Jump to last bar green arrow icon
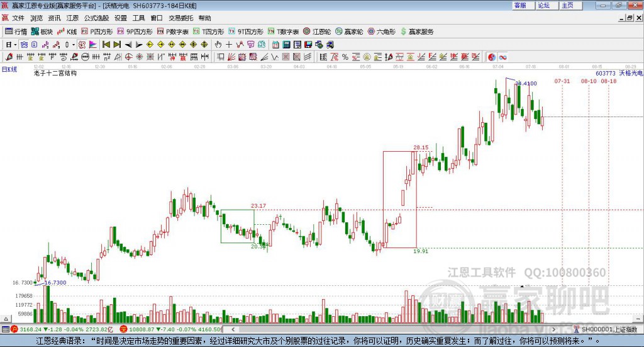This screenshot has height=347, width=644. click(x=117, y=45)
